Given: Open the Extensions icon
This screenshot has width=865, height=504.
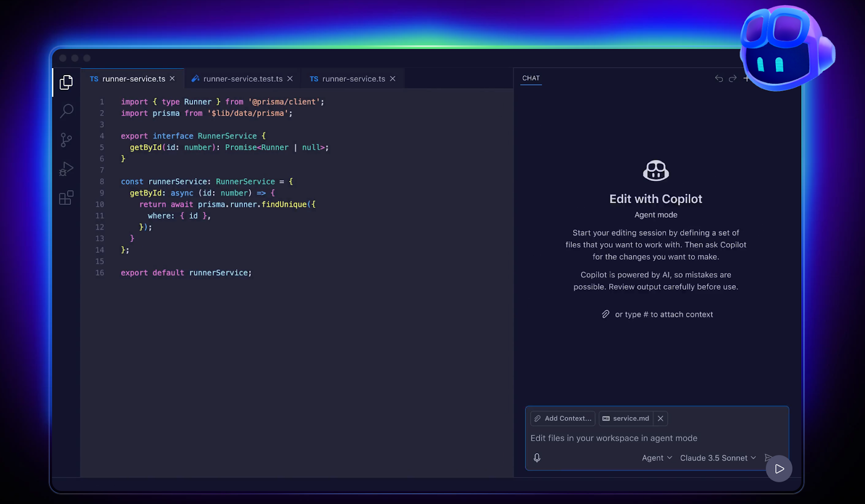Looking at the screenshot, I should [x=66, y=198].
